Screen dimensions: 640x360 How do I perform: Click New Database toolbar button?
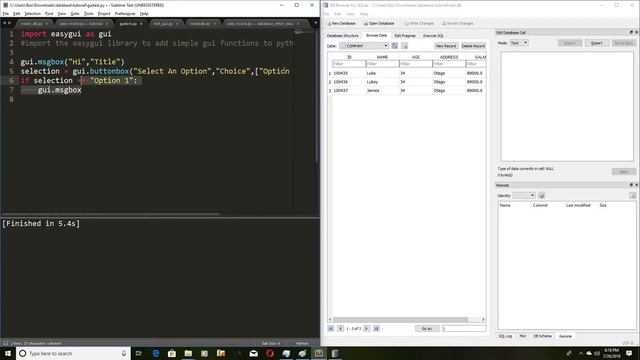[341, 23]
